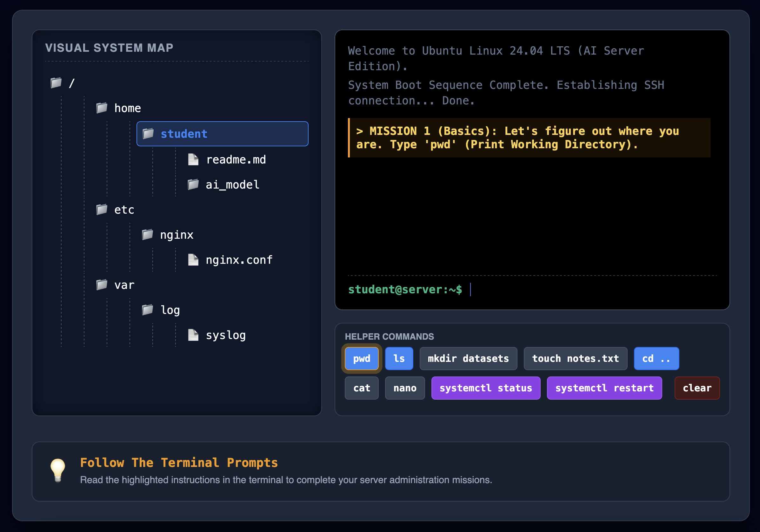
Task: Run the 'systemctl status' helper command
Action: click(x=486, y=388)
